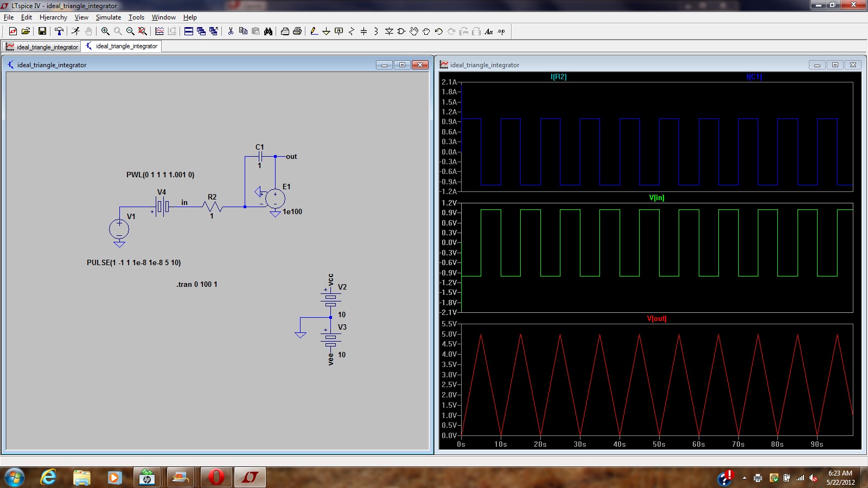Click the Undo arrow icon
This screenshot has height=488, width=868.
click(x=439, y=31)
